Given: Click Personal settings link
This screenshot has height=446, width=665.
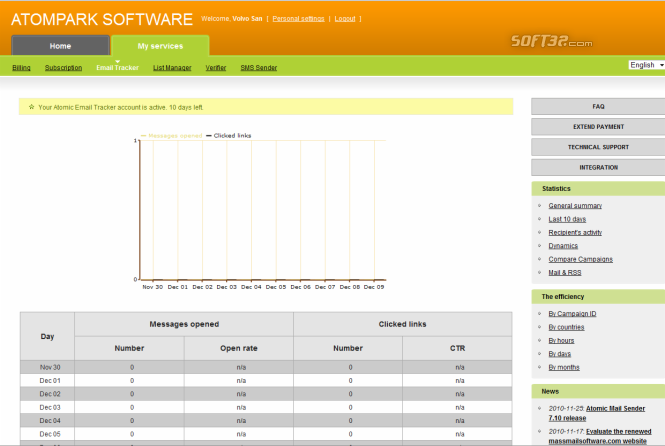Looking at the screenshot, I should (298, 19).
